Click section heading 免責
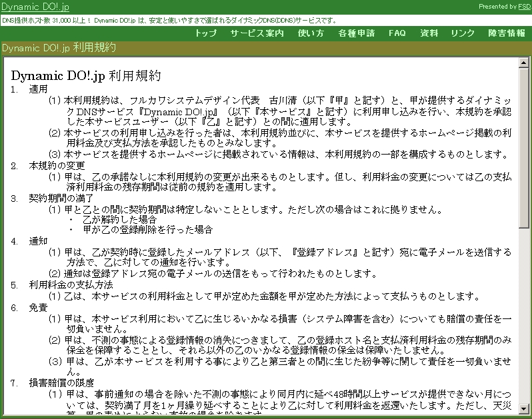 coord(38,308)
